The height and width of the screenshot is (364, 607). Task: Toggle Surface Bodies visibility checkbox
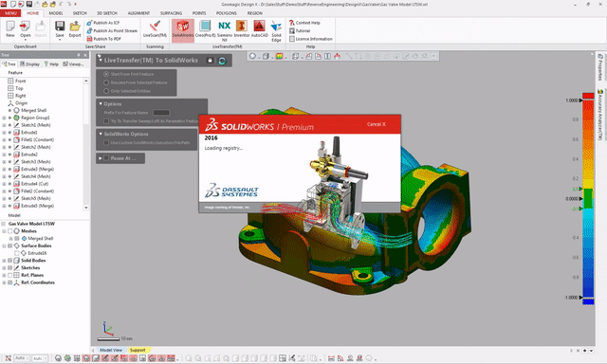coord(10,246)
